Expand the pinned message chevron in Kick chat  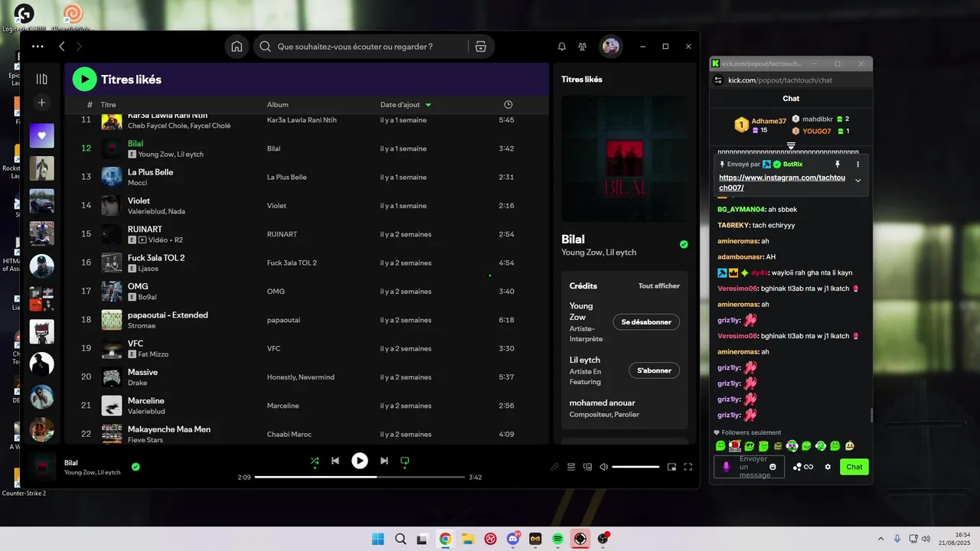[x=857, y=181]
